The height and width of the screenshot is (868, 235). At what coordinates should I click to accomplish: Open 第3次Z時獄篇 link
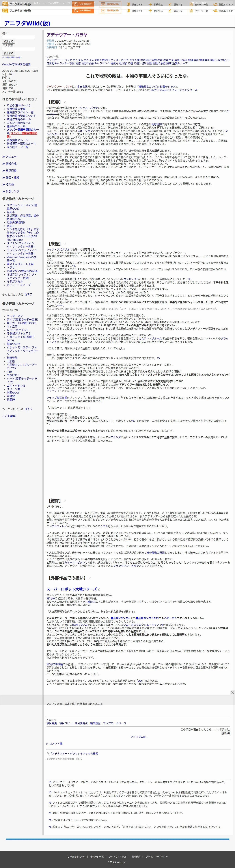coord(55,664)
